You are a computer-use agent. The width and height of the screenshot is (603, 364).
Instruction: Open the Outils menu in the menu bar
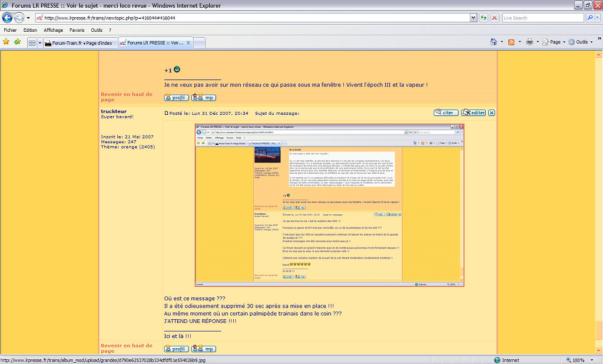pos(97,30)
